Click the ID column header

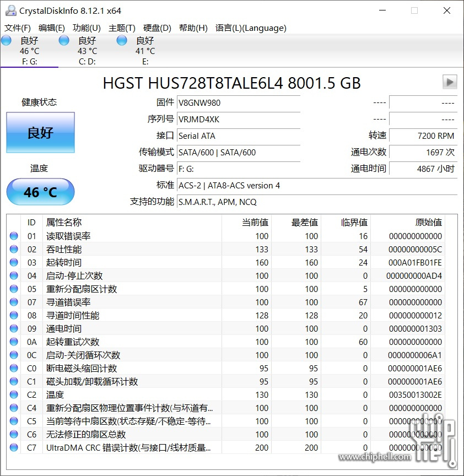(x=31, y=223)
